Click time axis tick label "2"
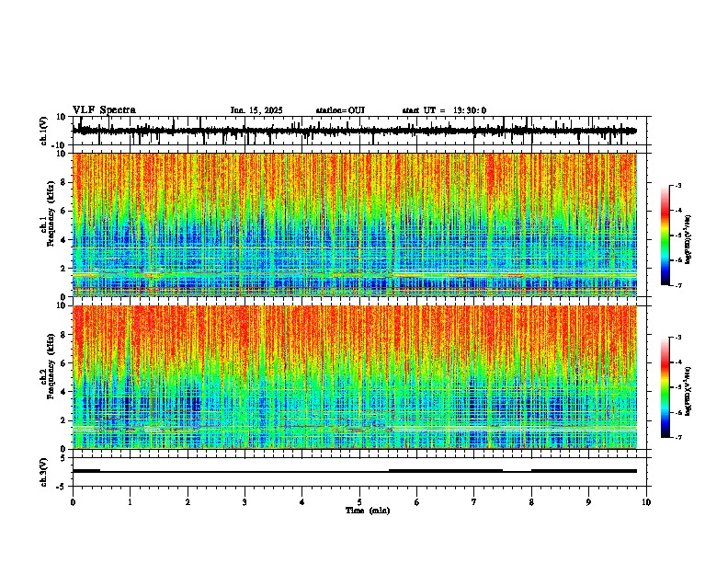Viewport: 728px width, 563px height. point(188,502)
